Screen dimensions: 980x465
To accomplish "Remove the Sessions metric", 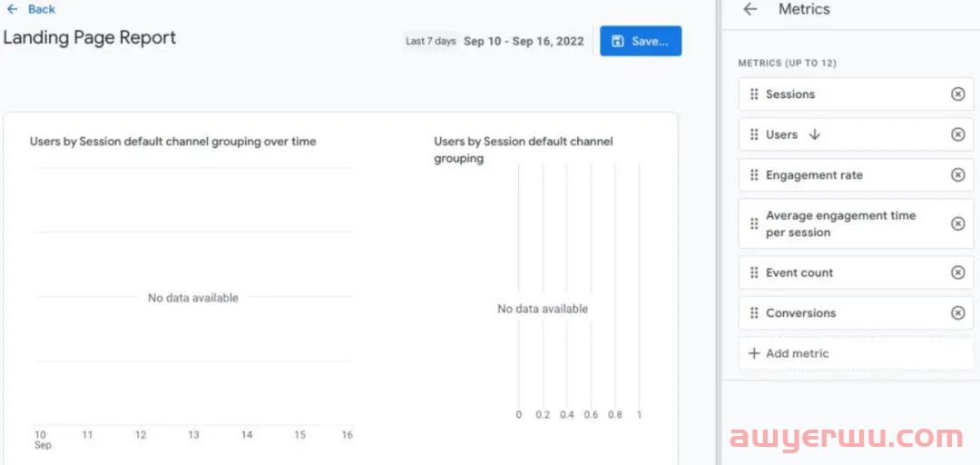I will click(x=957, y=94).
